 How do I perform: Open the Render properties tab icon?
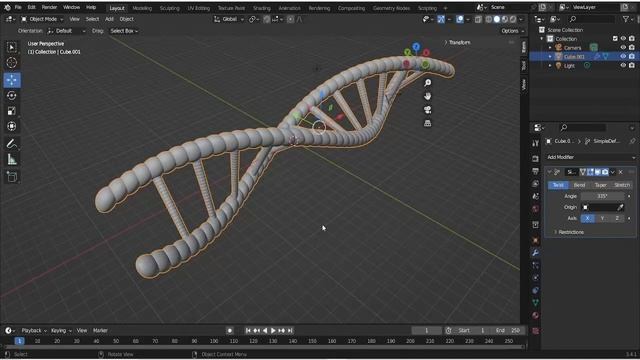(x=536, y=158)
